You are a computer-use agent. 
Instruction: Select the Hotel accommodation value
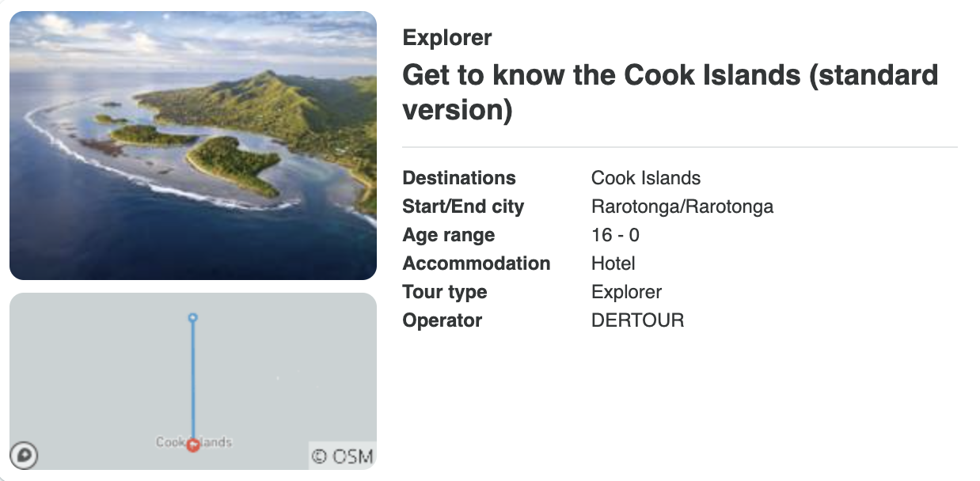coord(613,263)
